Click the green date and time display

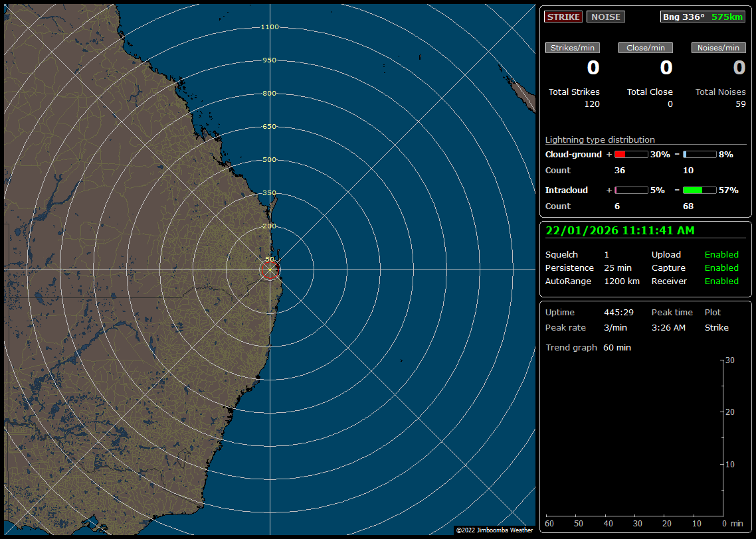[620, 230]
